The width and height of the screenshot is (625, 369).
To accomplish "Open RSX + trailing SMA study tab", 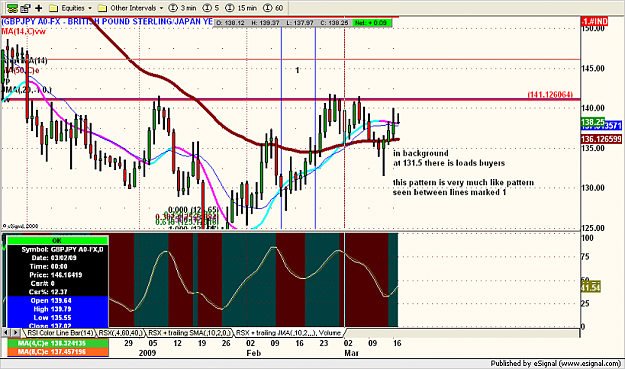I will pos(189,332).
